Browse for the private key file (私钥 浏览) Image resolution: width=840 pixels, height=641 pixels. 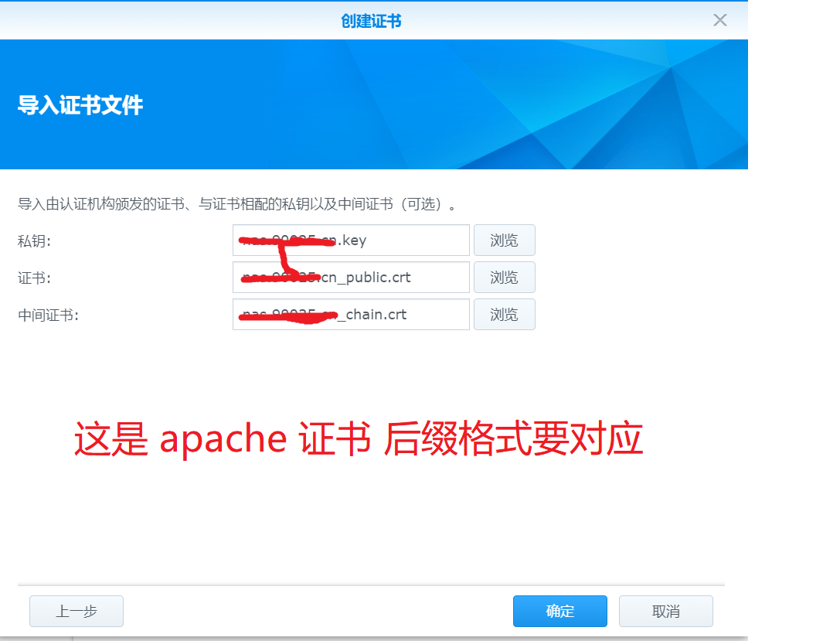[x=504, y=240]
